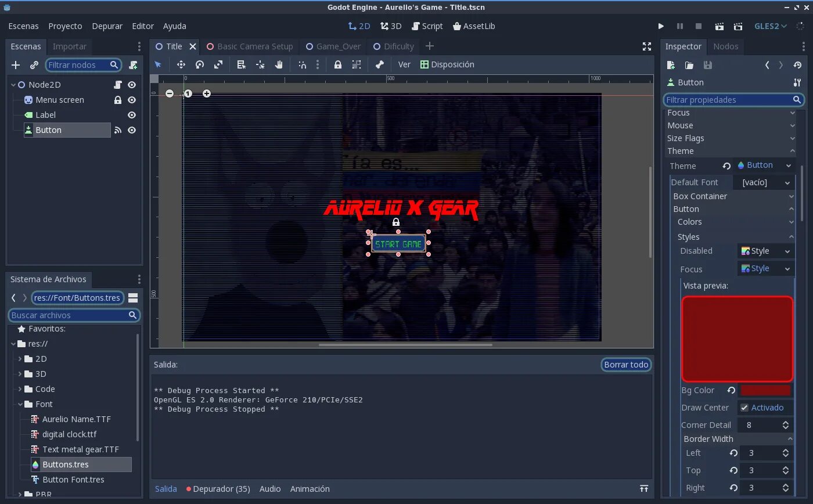Screen dimensions: 813x504
Task: Load an existing resource in Inspector
Action: point(689,65)
